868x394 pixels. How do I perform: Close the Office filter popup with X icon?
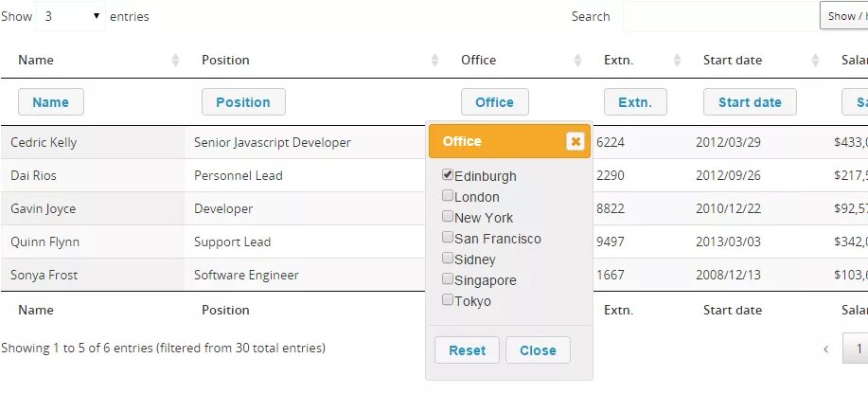pyautogui.click(x=575, y=141)
